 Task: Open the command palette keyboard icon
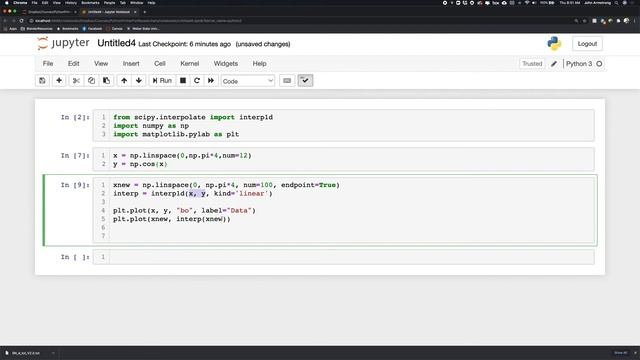(x=287, y=80)
